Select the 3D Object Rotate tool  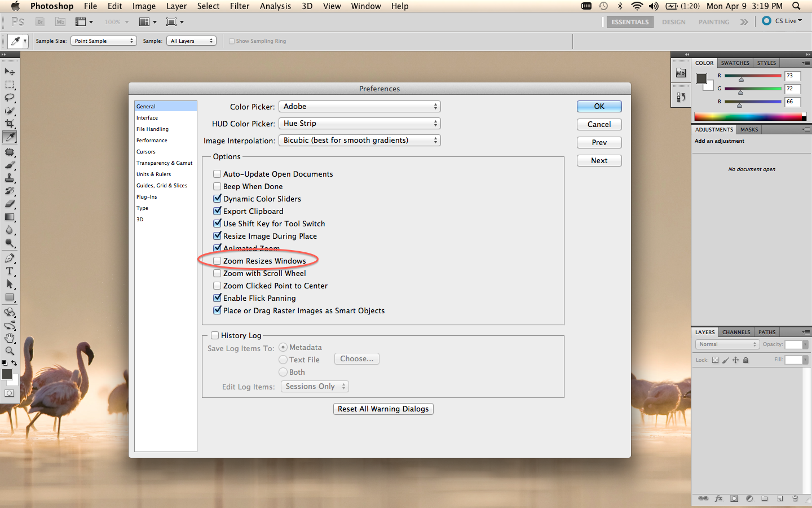point(10,312)
